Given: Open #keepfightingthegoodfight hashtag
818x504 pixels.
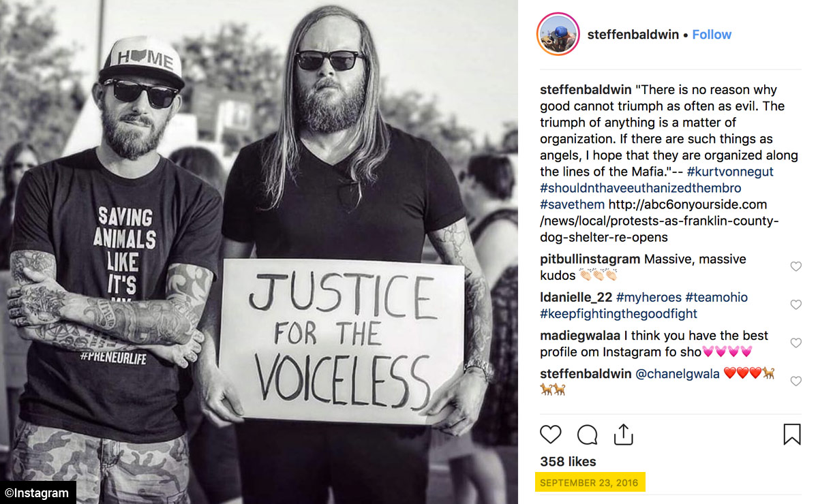Looking at the screenshot, I should coord(619,313).
